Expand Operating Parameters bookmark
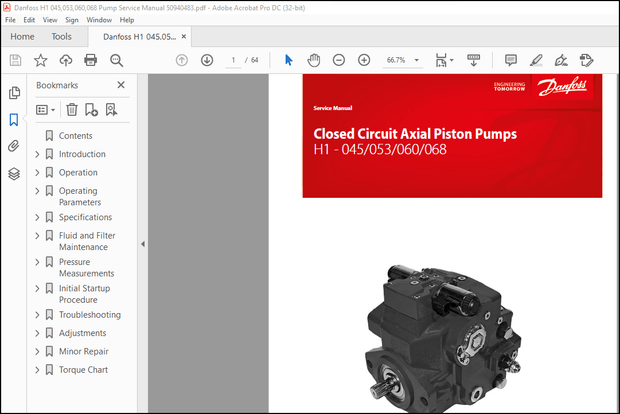The image size is (620, 414). 37,191
